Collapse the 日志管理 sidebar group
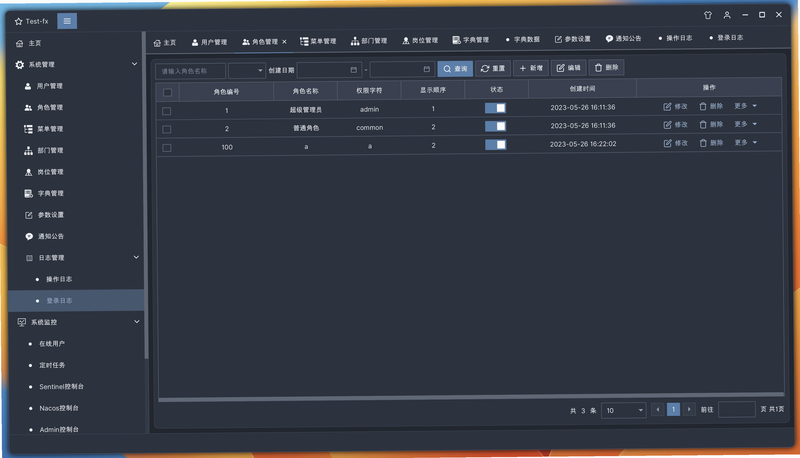This screenshot has width=800, height=458. (x=136, y=257)
